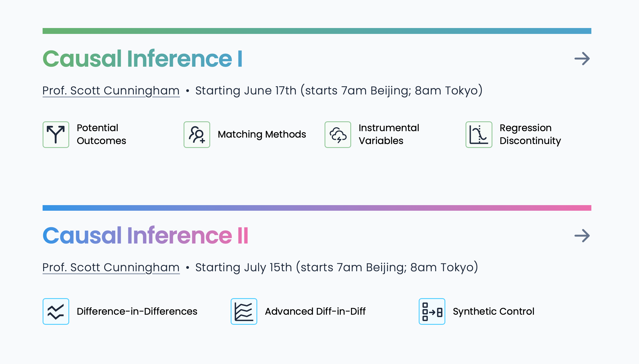
Task: Click the Matching Methods topic label
Action: (x=261, y=135)
